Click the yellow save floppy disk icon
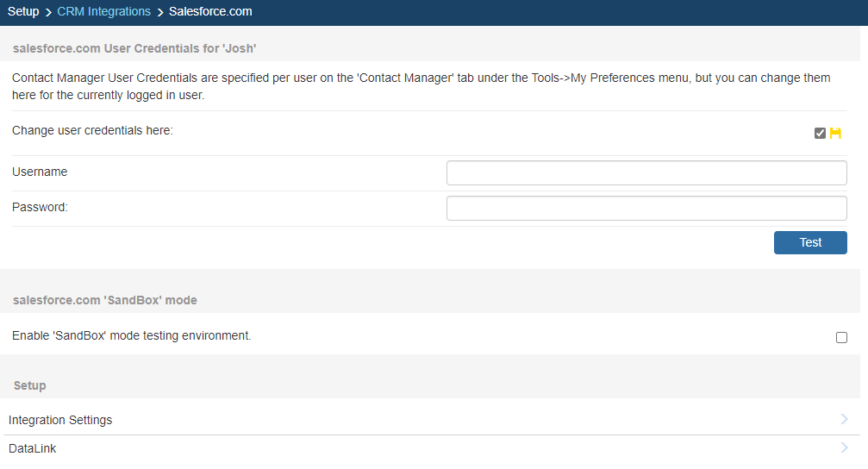The width and height of the screenshot is (868, 469). coord(835,133)
